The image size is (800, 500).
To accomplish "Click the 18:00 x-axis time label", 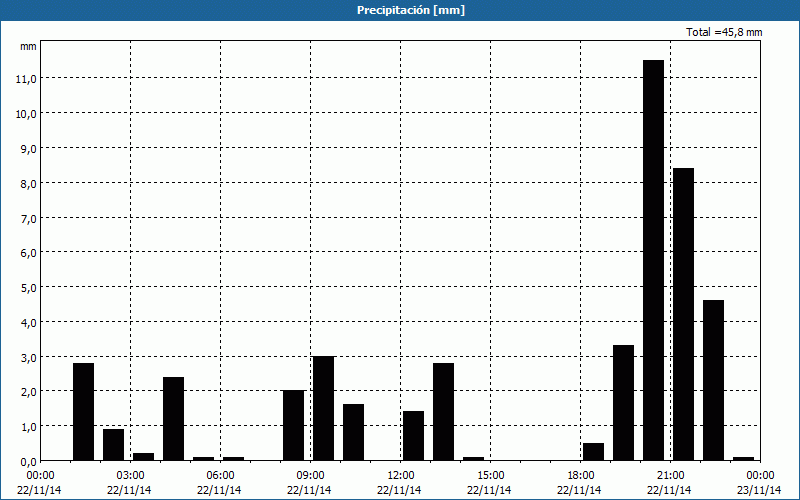I will tap(581, 476).
